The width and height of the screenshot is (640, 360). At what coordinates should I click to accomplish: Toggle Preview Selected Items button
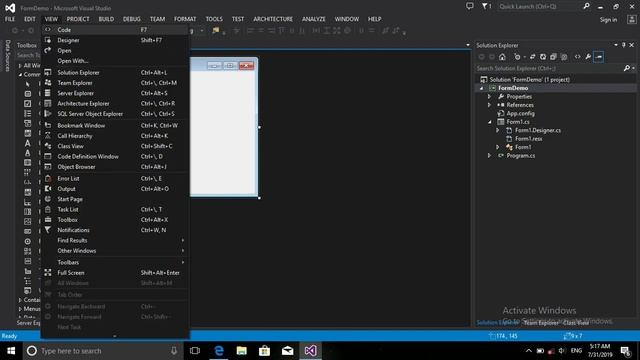(x=599, y=57)
